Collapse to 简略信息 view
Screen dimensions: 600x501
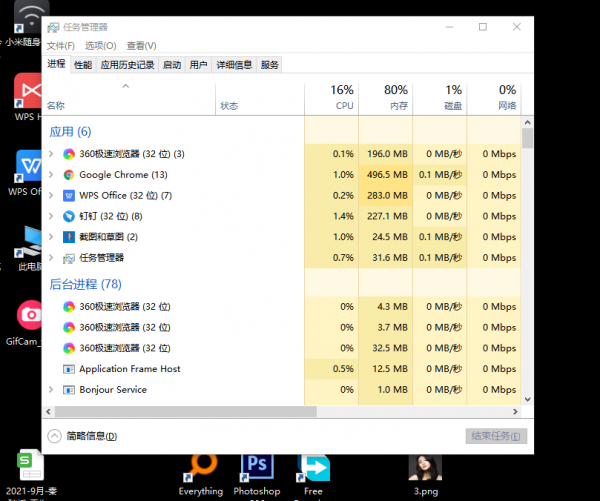[x=82, y=436]
